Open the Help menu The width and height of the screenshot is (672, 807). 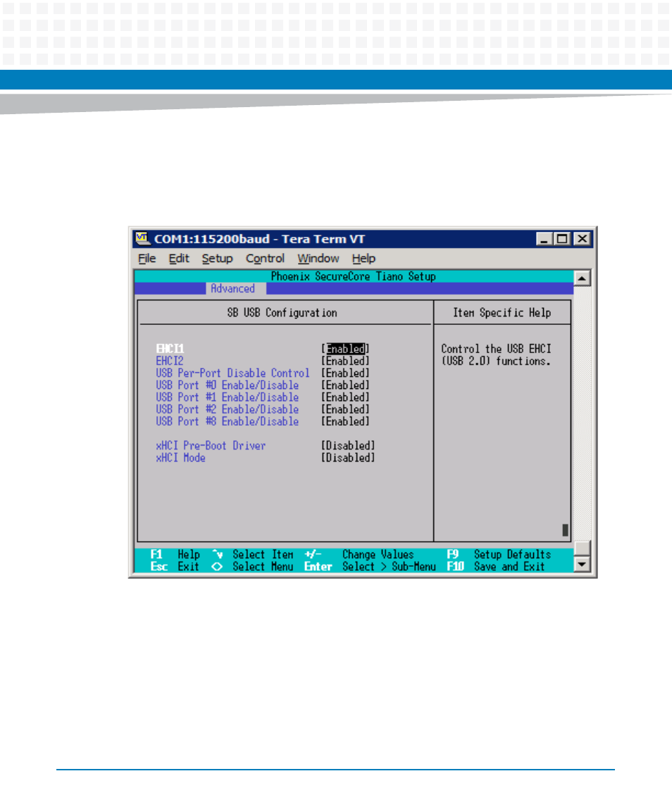(363, 259)
